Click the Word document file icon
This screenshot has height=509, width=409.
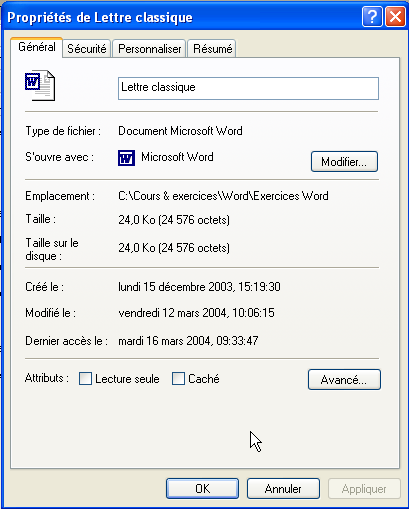(x=40, y=85)
